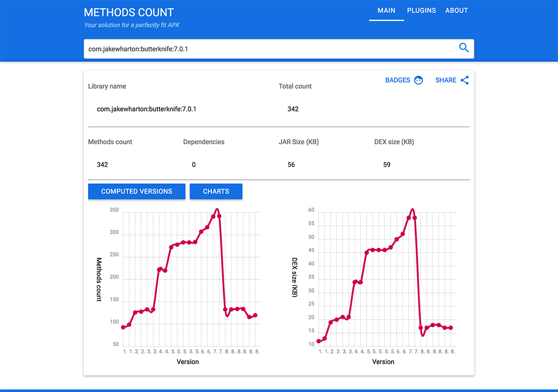The height and width of the screenshot is (392, 558).
Task: Select the library name com.jakewharton:butterknife:7.0.1 text
Action: (147, 109)
